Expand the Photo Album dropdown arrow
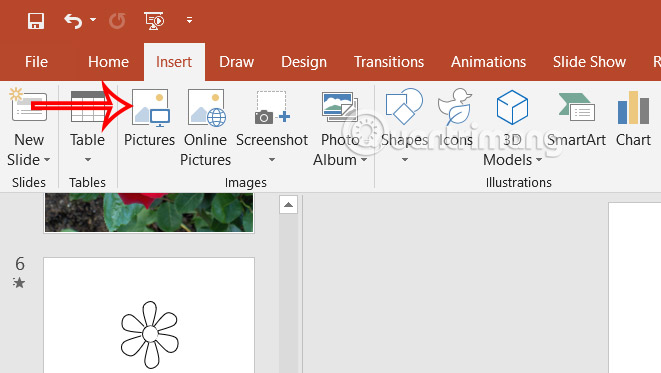Viewport: 661px width, 373px height. [x=364, y=160]
